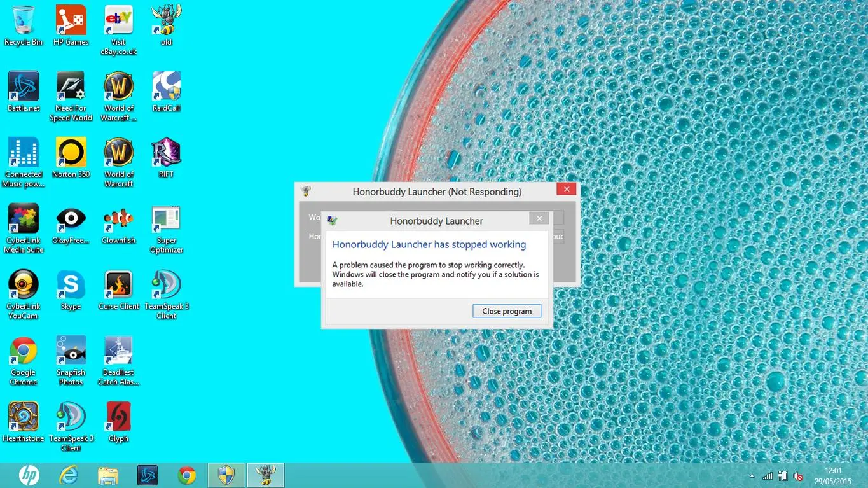The width and height of the screenshot is (868, 488).
Task: Select the 'old' Honorbuddy desktop shortcut
Action: point(166,25)
